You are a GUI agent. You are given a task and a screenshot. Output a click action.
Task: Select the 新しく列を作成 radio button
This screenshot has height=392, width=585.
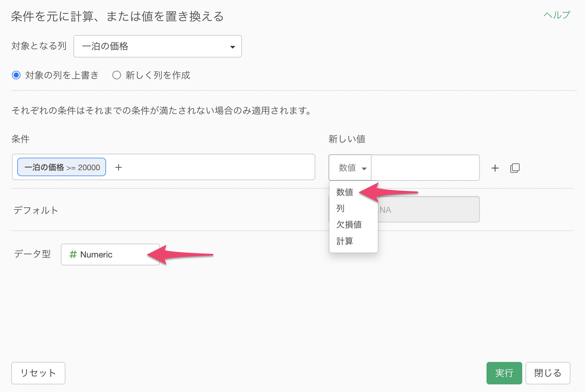[117, 75]
